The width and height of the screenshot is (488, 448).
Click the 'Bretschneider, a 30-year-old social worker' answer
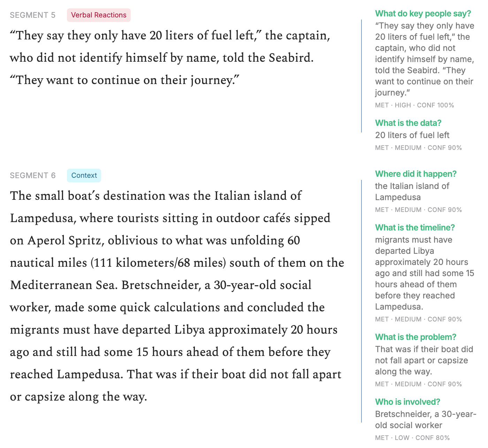pyautogui.click(x=426, y=420)
